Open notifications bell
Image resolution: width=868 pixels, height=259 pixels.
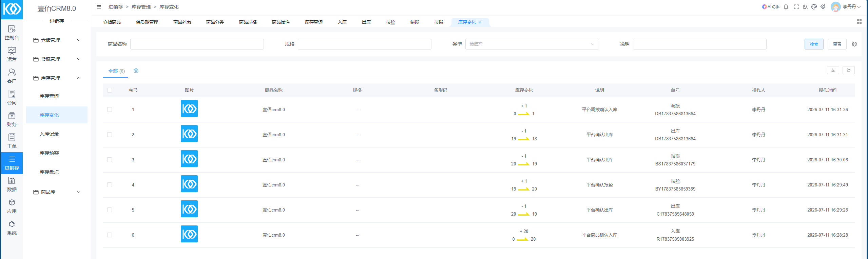pyautogui.click(x=786, y=7)
